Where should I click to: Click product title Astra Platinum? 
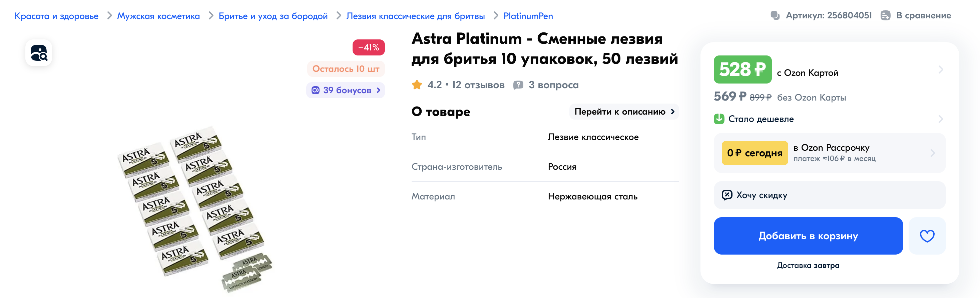(544, 49)
